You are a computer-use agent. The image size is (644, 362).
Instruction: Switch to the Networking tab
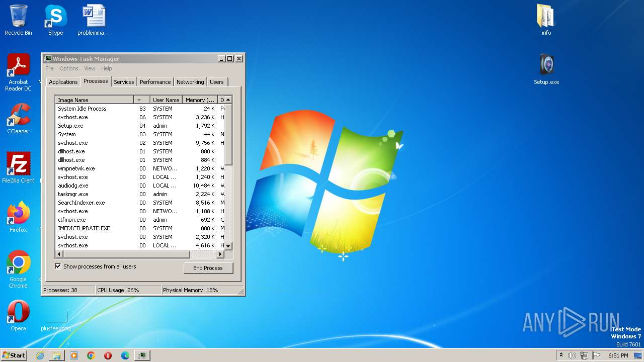tap(190, 82)
